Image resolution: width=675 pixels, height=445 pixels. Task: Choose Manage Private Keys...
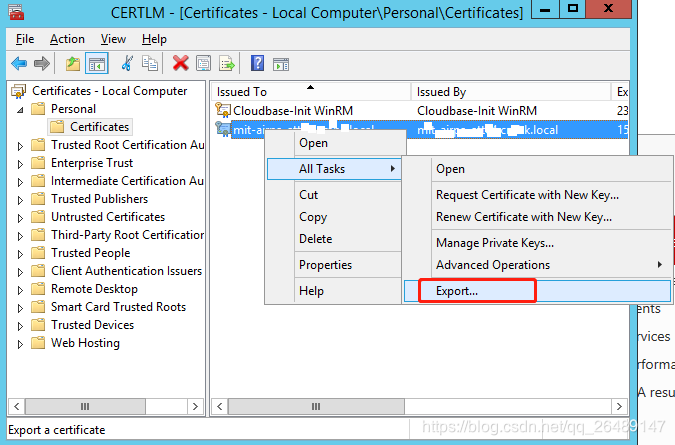[537, 243]
